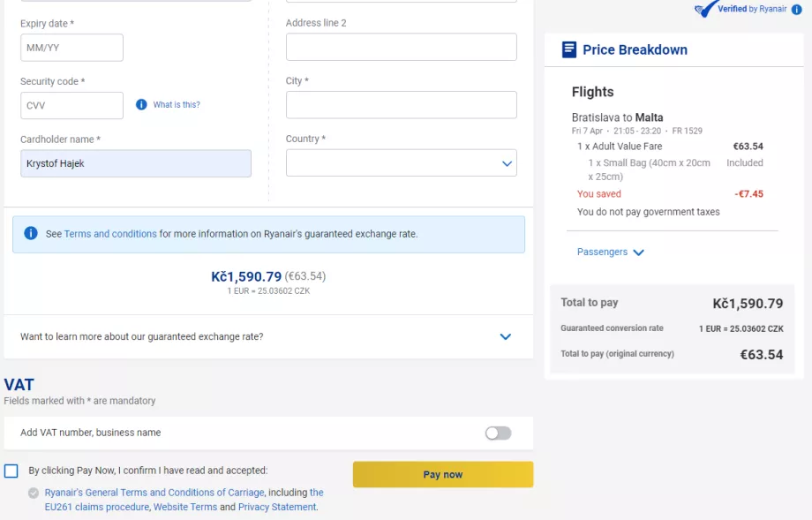Open the Country dropdown
Image resolution: width=812 pixels, height=520 pixels.
tap(400, 162)
